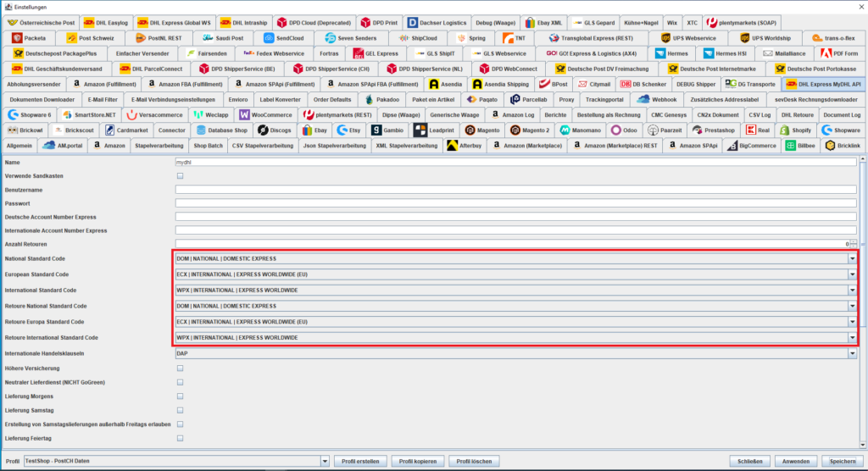Select the GEL Express icon
This screenshot has height=471, width=868.
359,53
